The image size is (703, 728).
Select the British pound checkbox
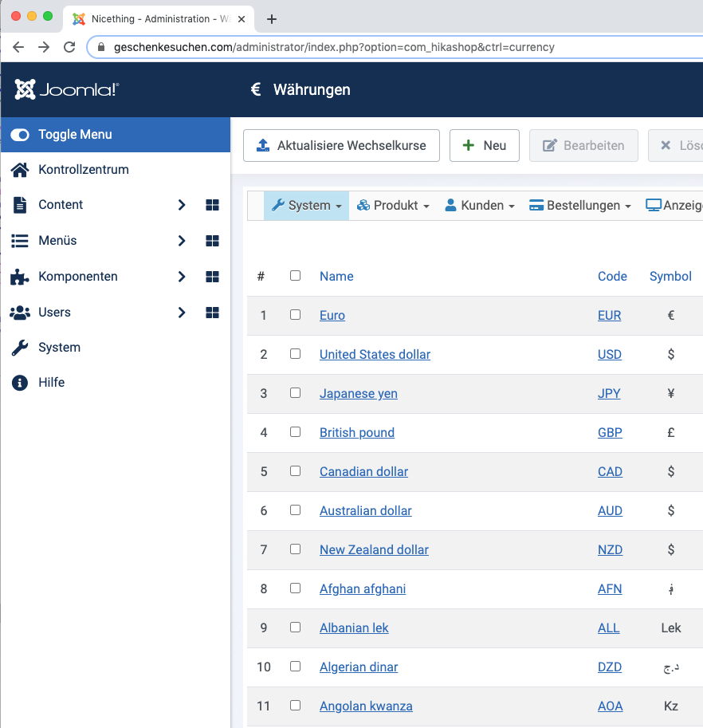[x=295, y=431]
